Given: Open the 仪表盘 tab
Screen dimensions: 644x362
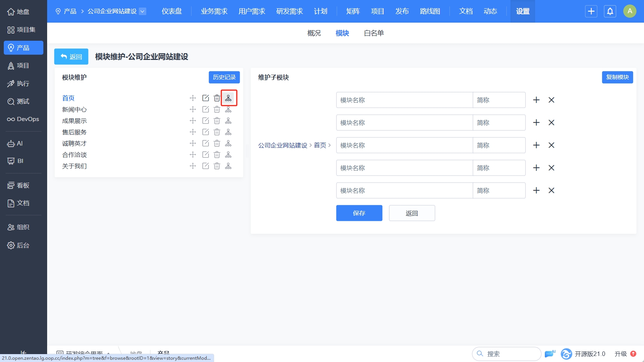Looking at the screenshot, I should [x=172, y=11].
